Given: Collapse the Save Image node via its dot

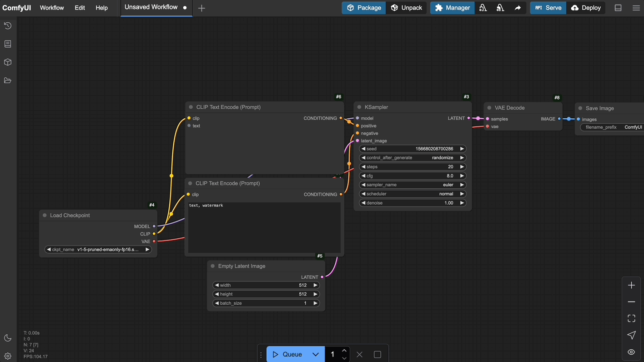Looking at the screenshot, I should coord(580,108).
